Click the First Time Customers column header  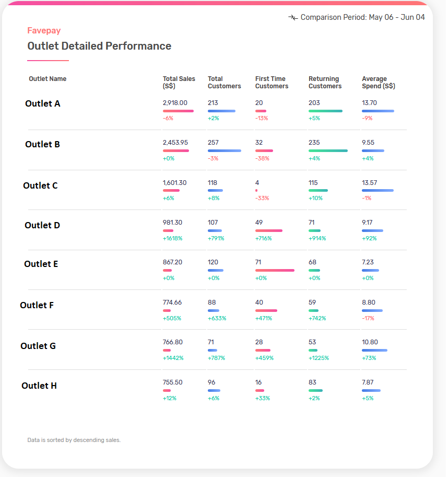[x=273, y=83]
